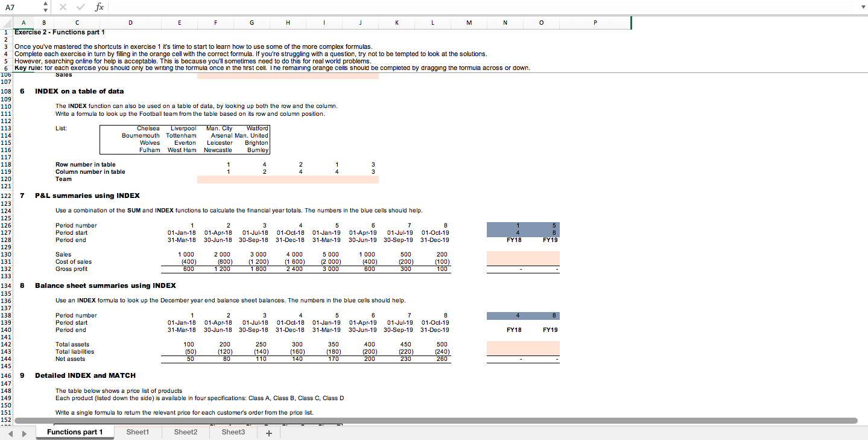The width and height of the screenshot is (868, 440).
Task: Click the orange Sales FY18 answer cell
Action: 505,255
